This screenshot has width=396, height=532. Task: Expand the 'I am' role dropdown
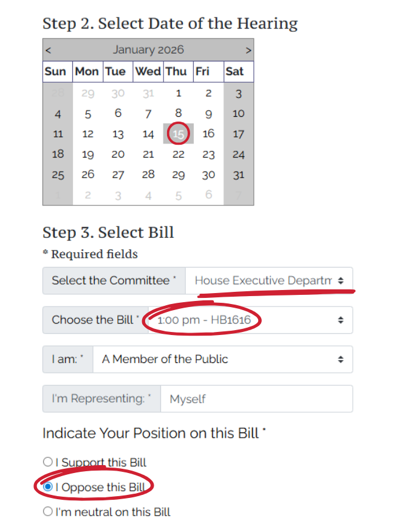click(x=222, y=359)
